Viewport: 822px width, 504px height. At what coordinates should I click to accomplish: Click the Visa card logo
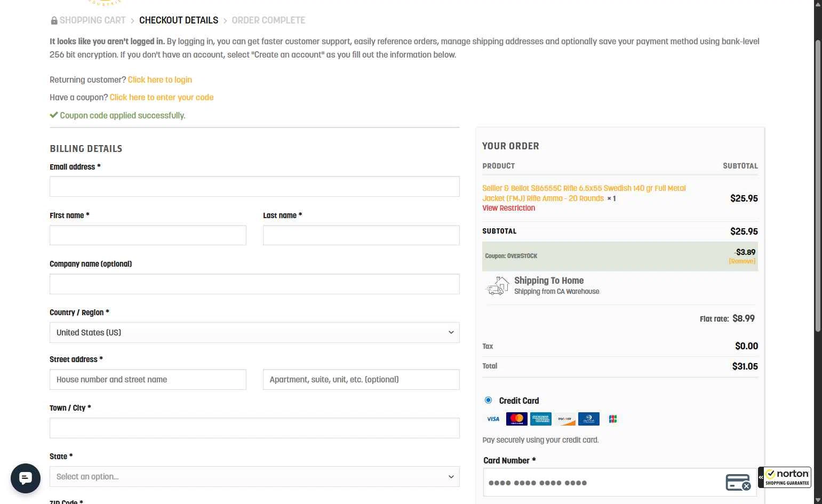493,419
